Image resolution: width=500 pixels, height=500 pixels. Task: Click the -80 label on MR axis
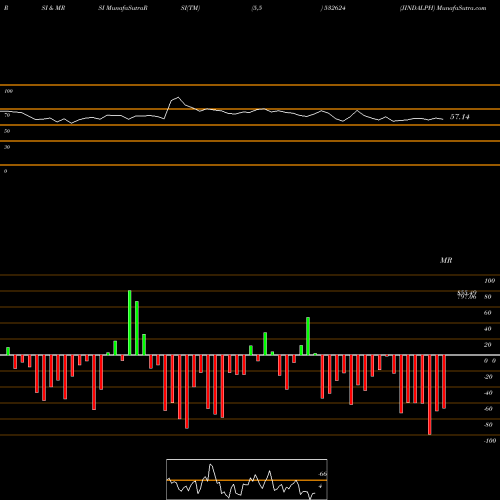[488, 425]
